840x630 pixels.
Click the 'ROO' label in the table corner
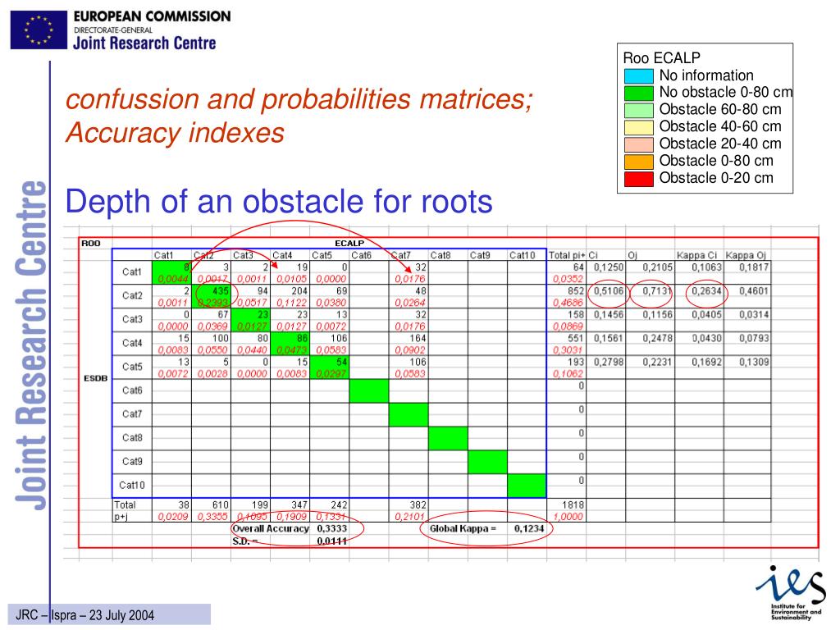coord(90,243)
